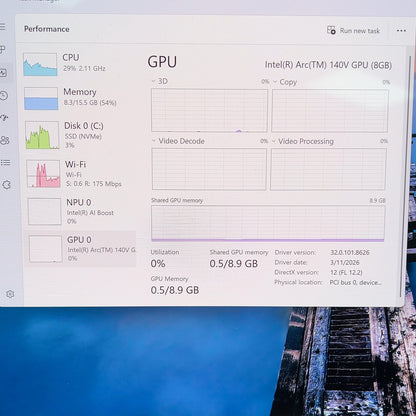This screenshot has height=416, width=416.
Task: Open Users icon in sidebar
Action: click(x=5, y=140)
